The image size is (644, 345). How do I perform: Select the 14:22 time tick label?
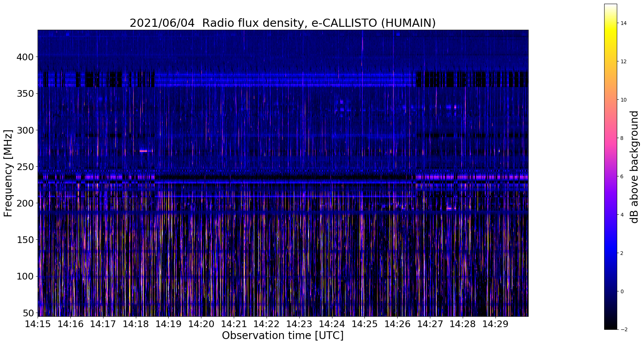click(x=267, y=324)
